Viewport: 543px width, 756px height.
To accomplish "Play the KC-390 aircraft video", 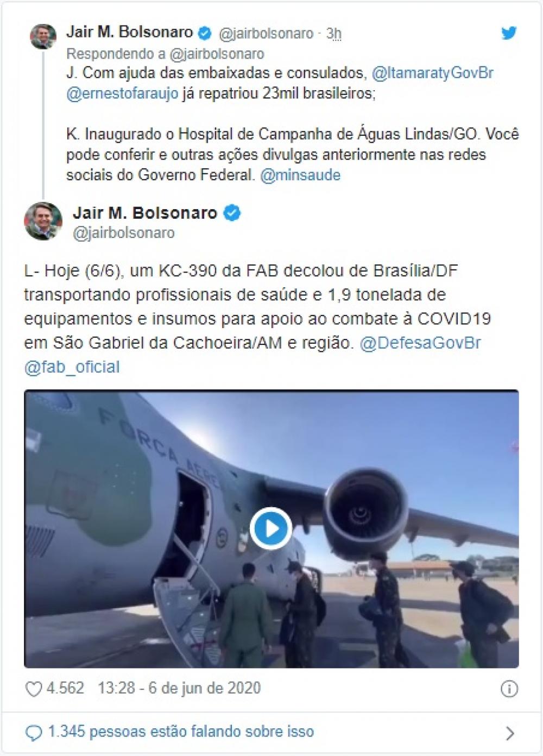I will click(271, 528).
